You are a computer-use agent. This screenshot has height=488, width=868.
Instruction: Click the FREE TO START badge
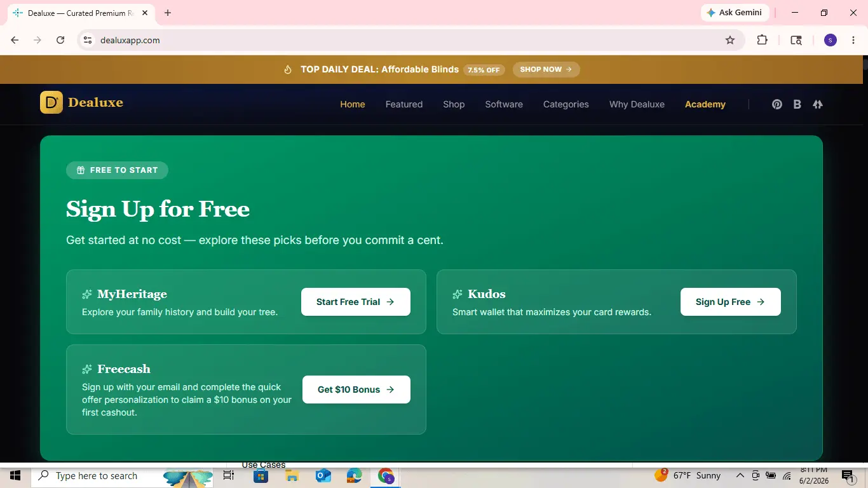point(117,170)
